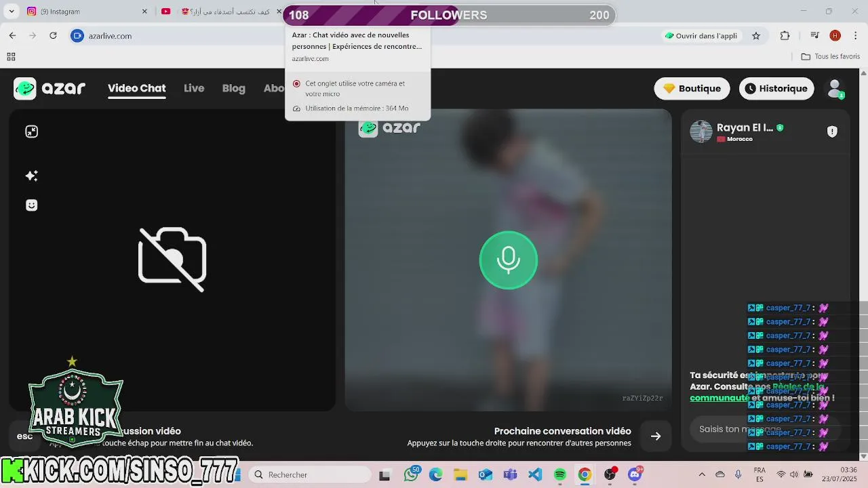Open Outlook from the taskbar
The height and width of the screenshot is (488, 868).
486,474
